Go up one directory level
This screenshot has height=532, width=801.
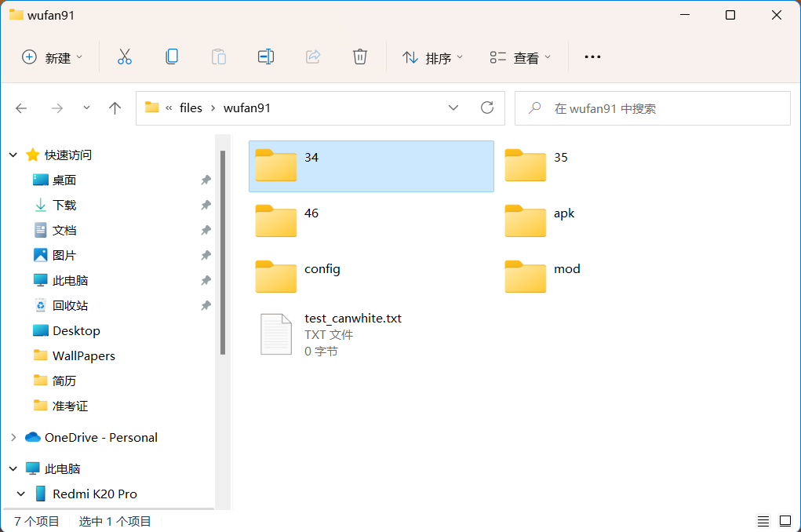click(x=115, y=108)
